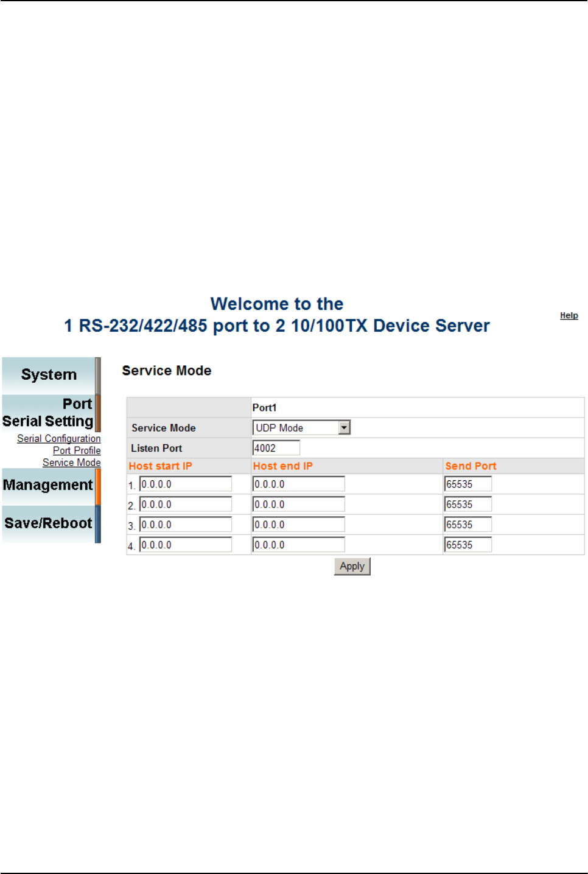Select the Host start IP header
This screenshot has height=874, width=588.
coord(161,466)
